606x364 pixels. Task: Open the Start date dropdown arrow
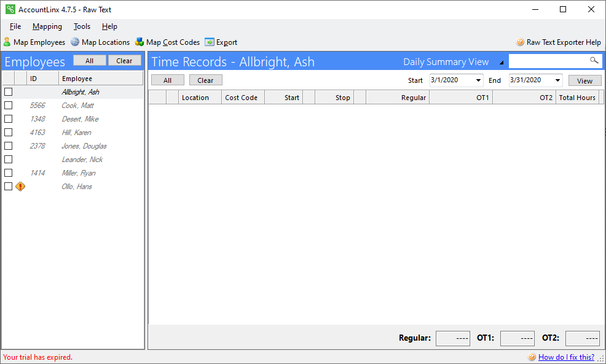[x=478, y=80]
